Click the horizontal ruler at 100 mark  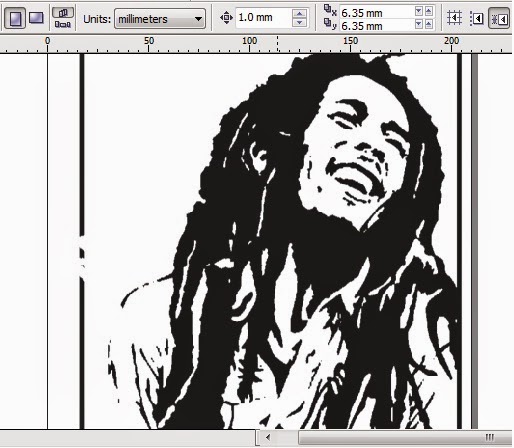point(250,41)
